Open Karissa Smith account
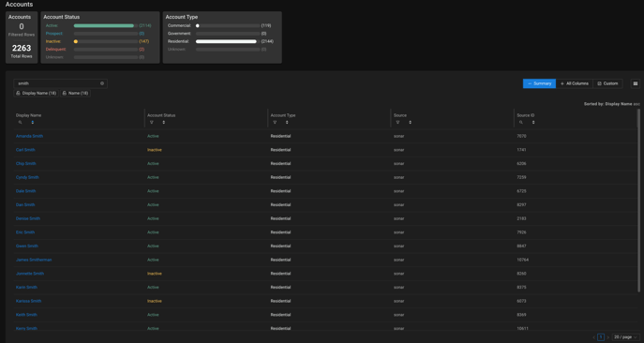This screenshot has height=343, width=644. (28, 301)
